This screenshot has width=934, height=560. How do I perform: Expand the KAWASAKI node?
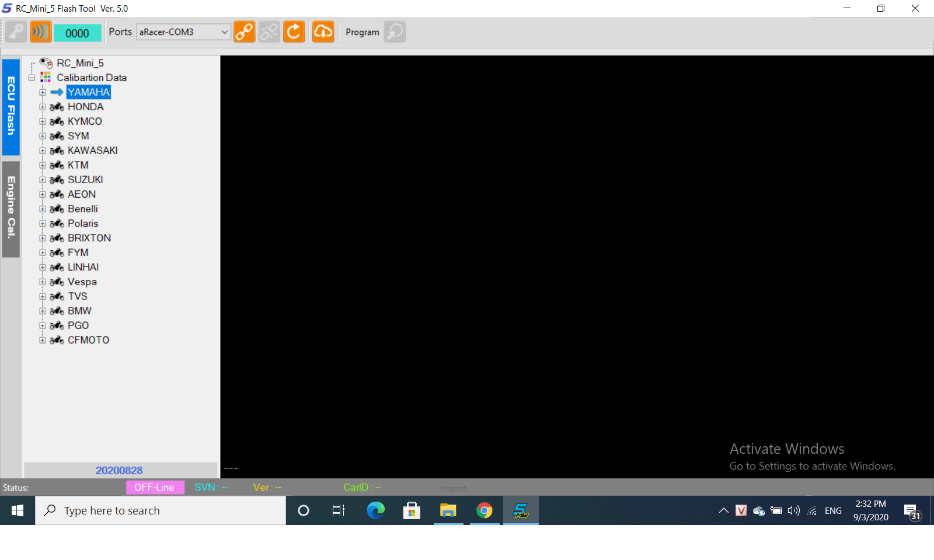[43, 150]
